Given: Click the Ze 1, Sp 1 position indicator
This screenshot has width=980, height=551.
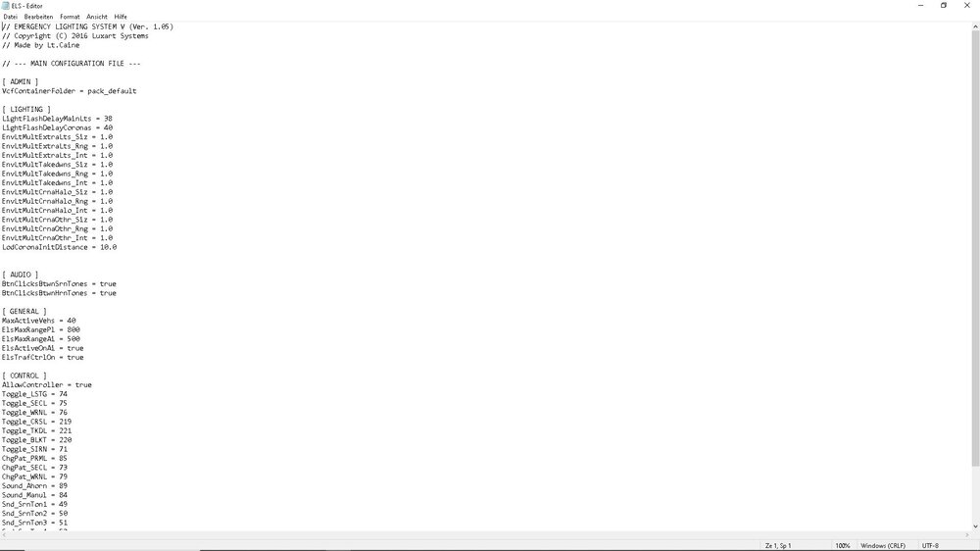Looking at the screenshot, I should (x=778, y=545).
